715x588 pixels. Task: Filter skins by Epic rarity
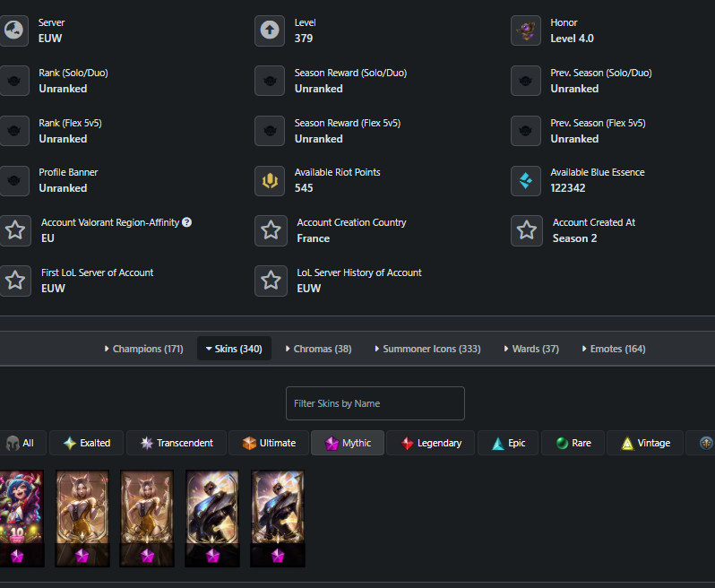pyautogui.click(x=508, y=443)
